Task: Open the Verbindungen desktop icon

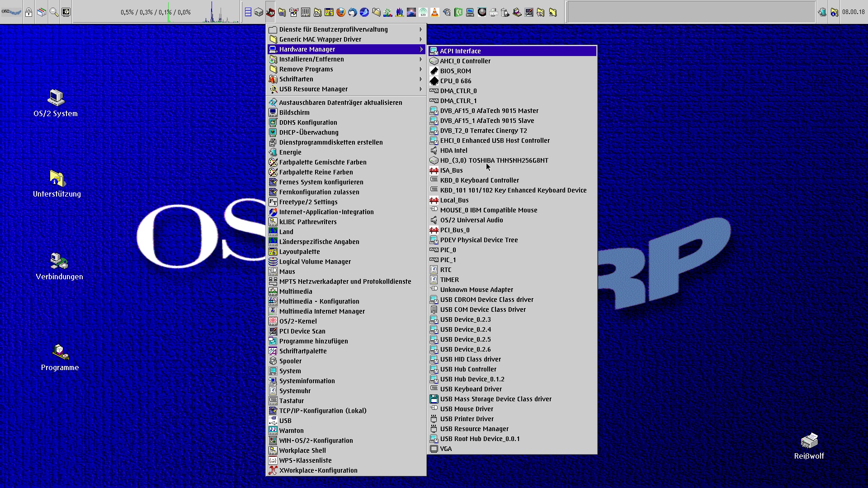Action: (59, 267)
